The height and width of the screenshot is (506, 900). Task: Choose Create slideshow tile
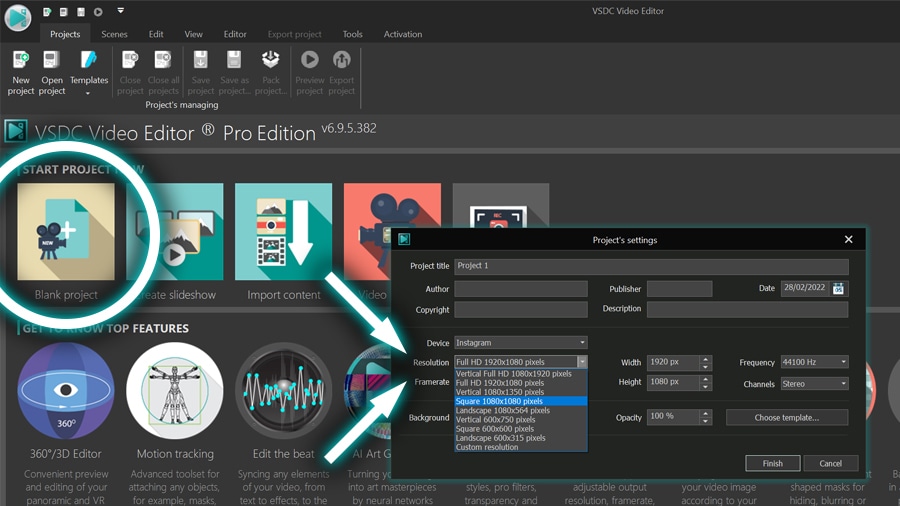pyautogui.click(x=175, y=232)
